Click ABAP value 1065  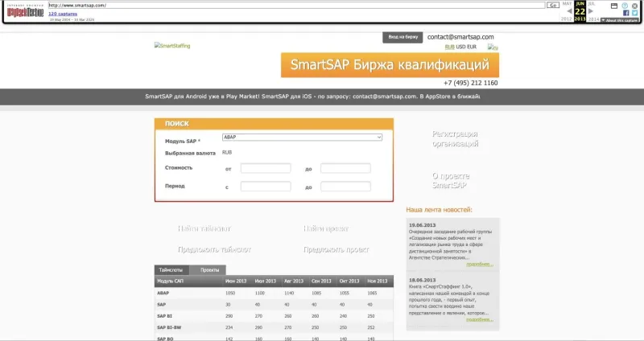pyautogui.click(x=372, y=294)
